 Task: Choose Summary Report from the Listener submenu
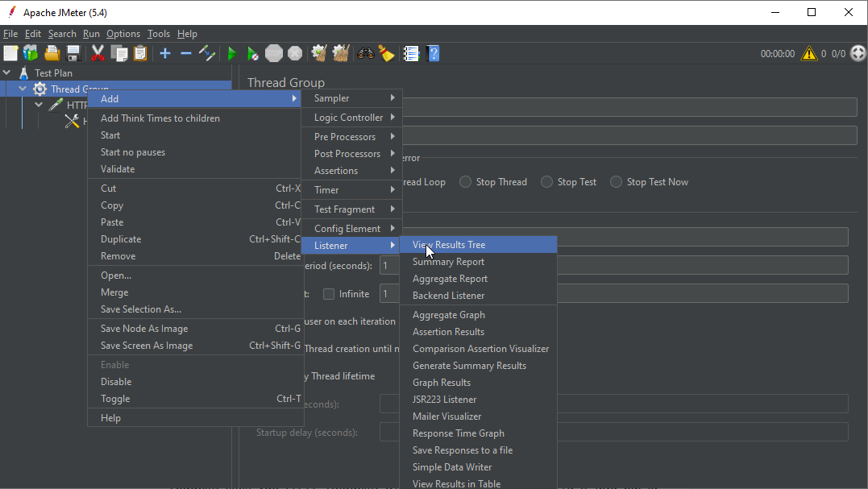(448, 262)
